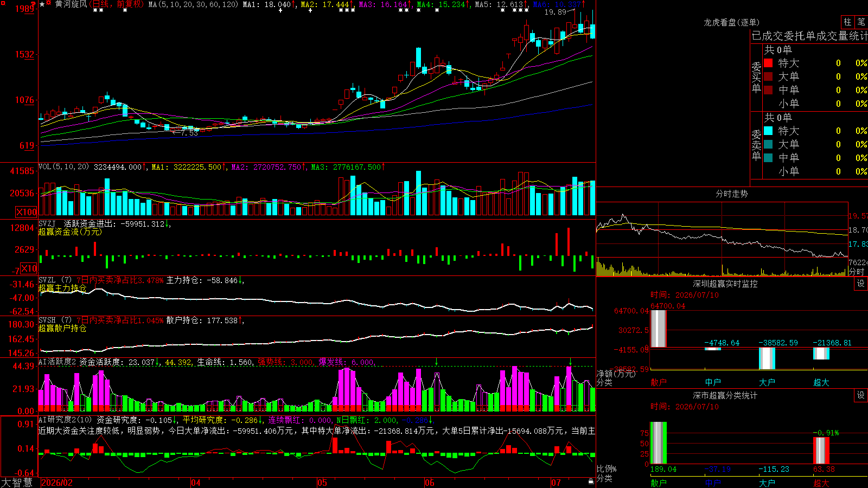
Task: Click the ×100 volume scale box
Action: pyautogui.click(x=26, y=212)
